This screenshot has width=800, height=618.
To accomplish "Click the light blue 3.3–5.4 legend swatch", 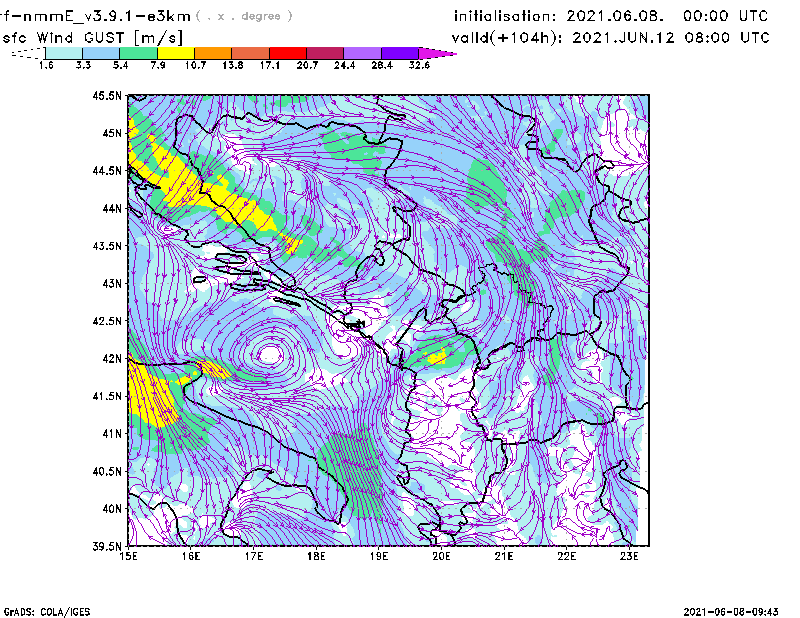I will [x=101, y=53].
